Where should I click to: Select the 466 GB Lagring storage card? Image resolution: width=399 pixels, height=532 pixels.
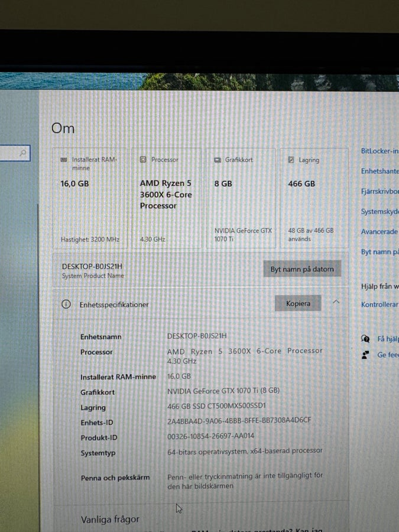(x=314, y=199)
